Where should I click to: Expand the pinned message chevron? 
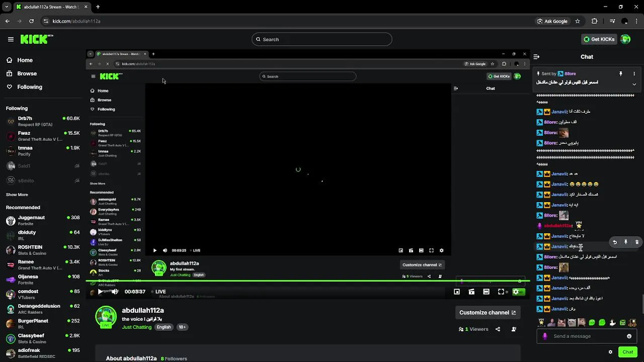[634, 84]
